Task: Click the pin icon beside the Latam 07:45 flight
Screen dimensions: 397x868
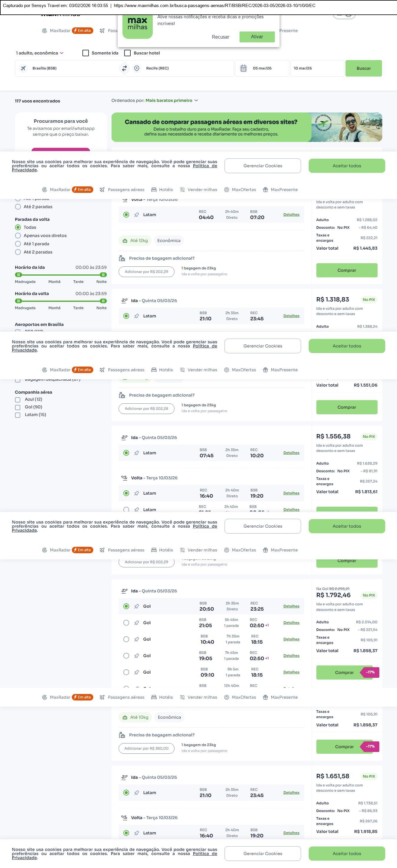Action: coord(137,453)
